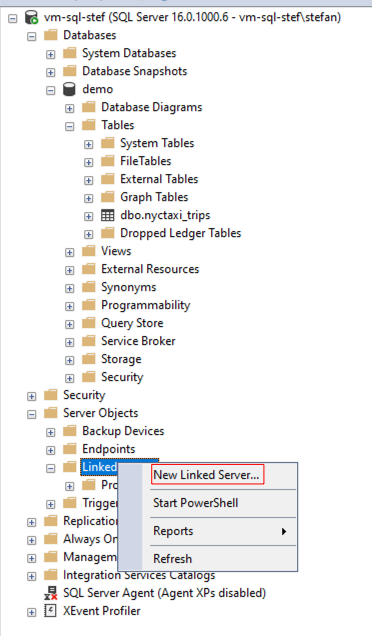The width and height of the screenshot is (372, 636).
Task: Expand the System Databases node
Action: point(50,54)
